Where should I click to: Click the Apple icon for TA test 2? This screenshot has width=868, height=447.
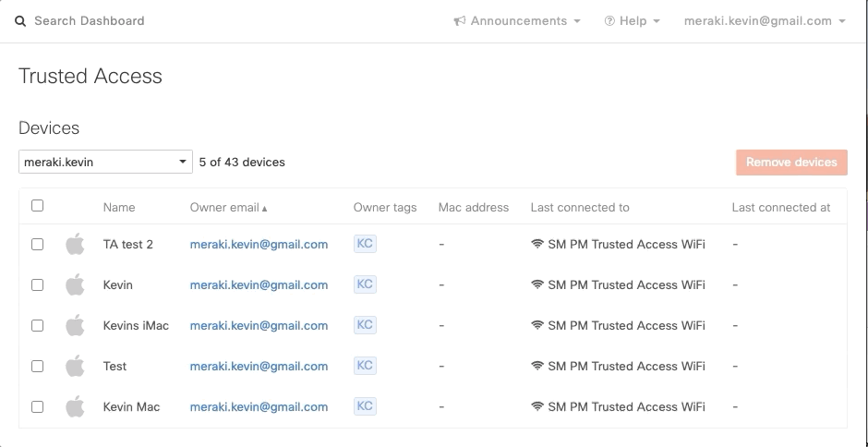click(x=75, y=245)
